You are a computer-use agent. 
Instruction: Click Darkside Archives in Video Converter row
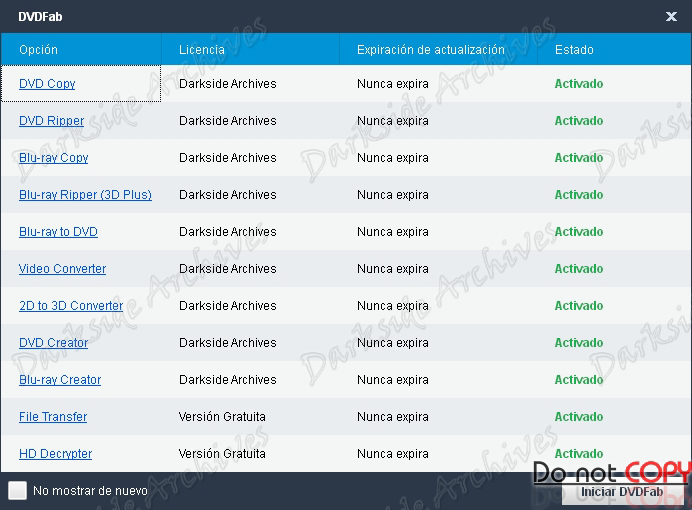click(x=228, y=269)
